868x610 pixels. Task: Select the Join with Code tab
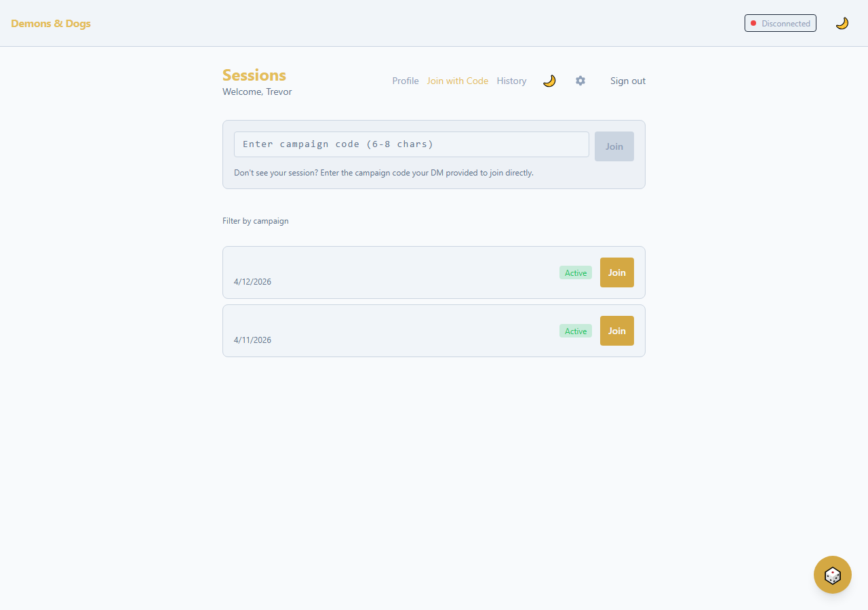458,81
